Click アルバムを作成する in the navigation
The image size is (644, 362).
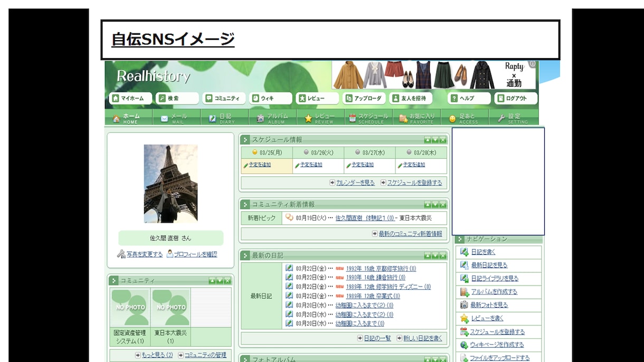tap(494, 292)
